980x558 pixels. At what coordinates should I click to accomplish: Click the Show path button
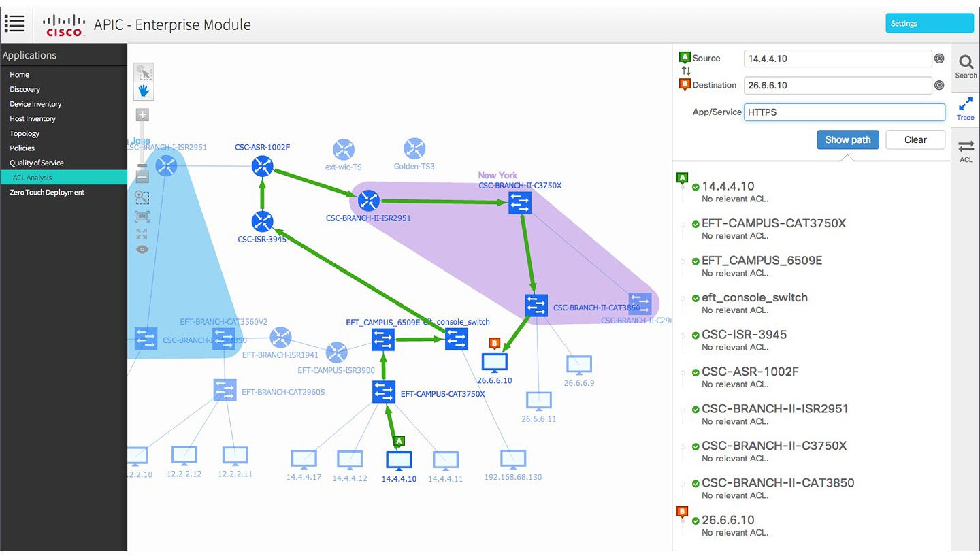coord(848,139)
